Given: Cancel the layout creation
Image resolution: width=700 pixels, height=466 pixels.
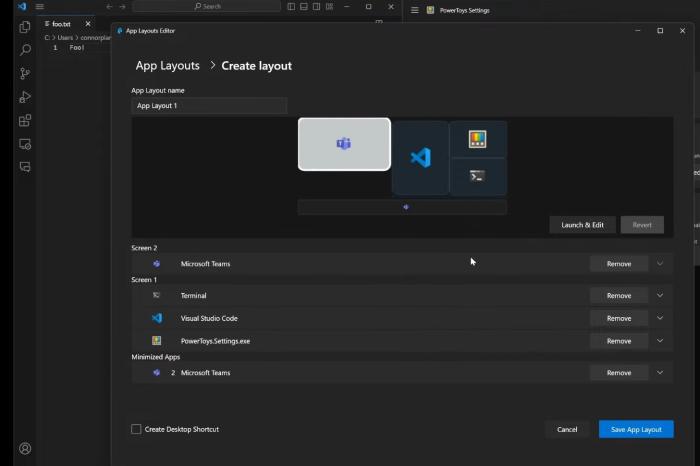Looking at the screenshot, I should point(567,429).
